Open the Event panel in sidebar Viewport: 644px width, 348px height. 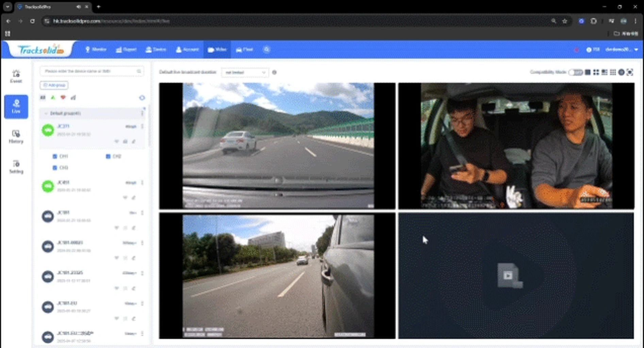pos(16,76)
